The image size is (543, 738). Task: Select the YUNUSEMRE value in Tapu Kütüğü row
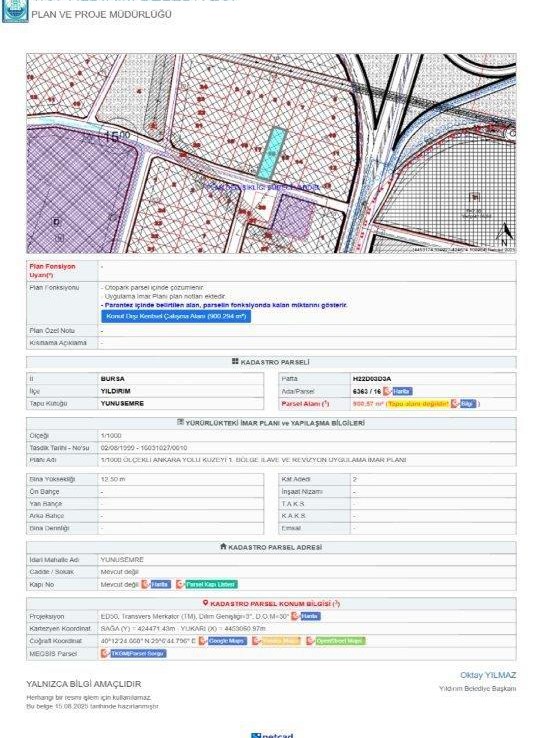(122, 403)
